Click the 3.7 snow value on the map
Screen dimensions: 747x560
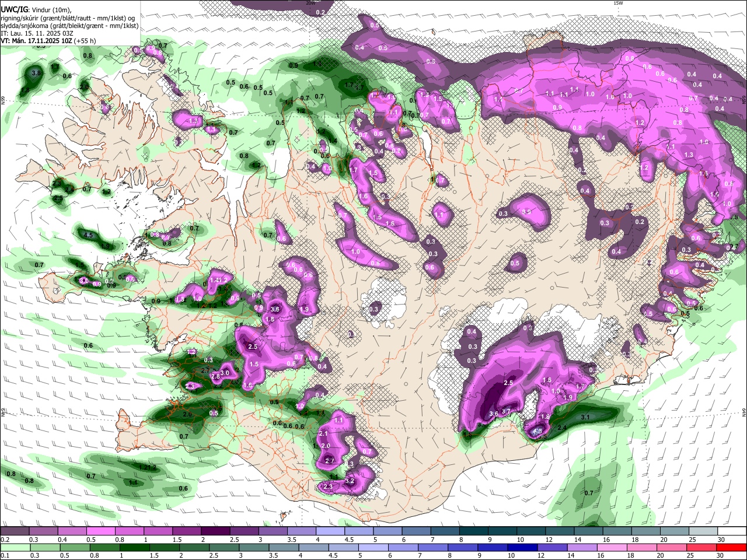click(506, 412)
